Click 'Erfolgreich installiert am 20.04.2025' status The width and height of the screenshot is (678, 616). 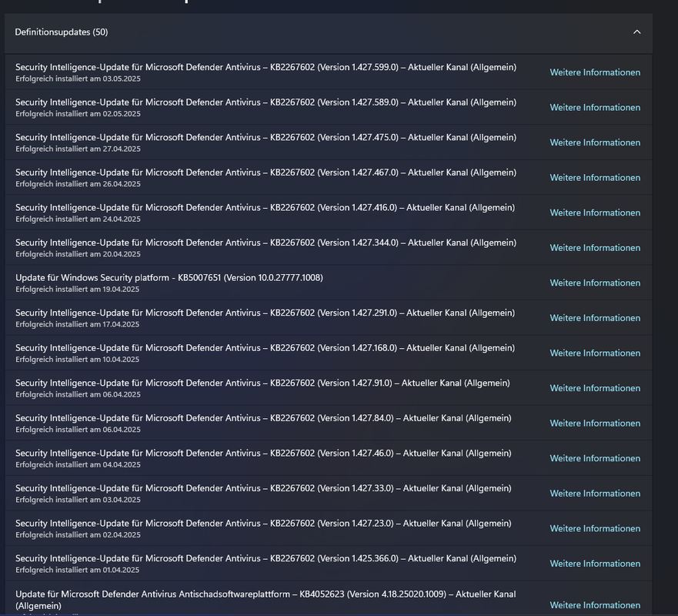[x=78, y=254]
